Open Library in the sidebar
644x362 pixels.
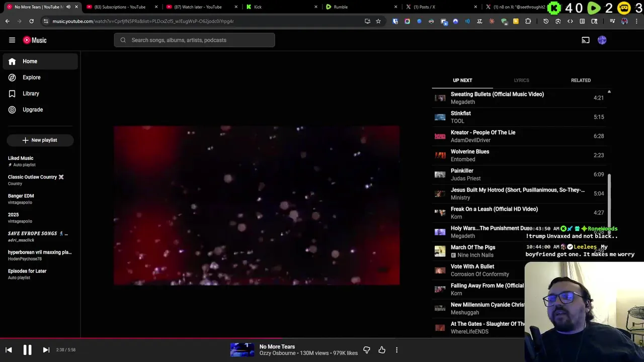40,94
